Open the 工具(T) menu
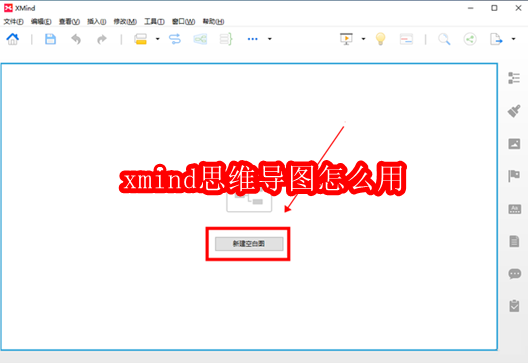Viewport: 528px width, 363px height. click(x=154, y=22)
